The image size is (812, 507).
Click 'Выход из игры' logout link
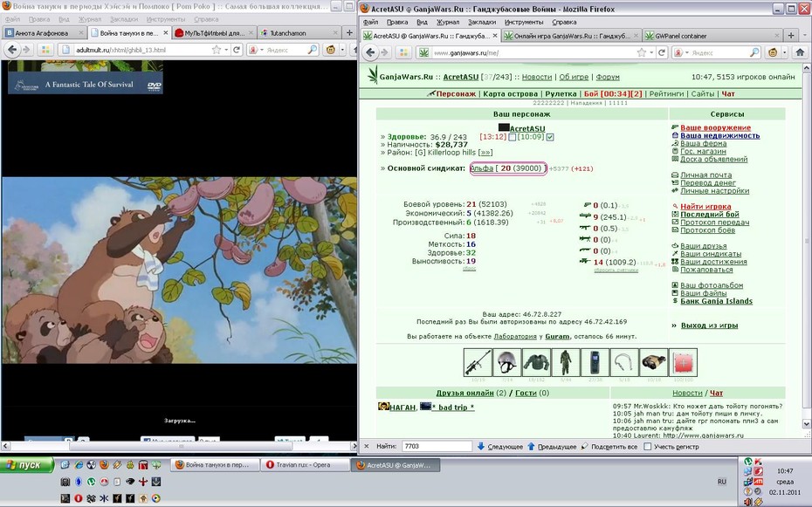point(709,325)
